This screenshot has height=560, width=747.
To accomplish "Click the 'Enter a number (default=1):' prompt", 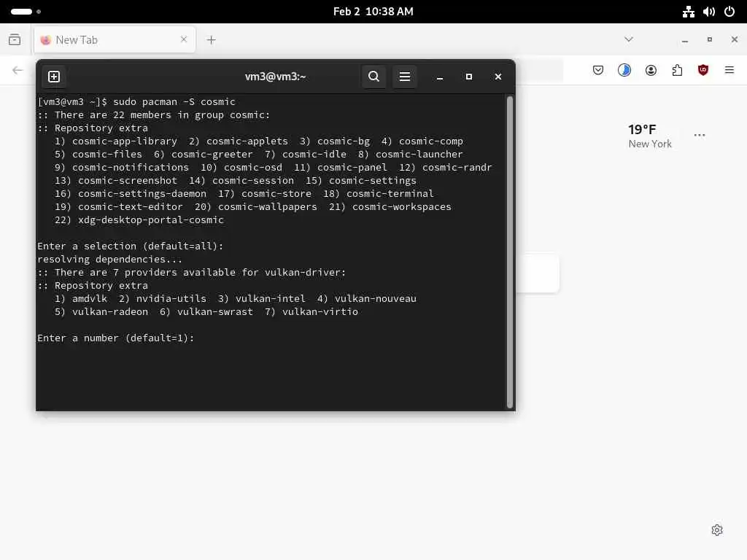I will coord(116,338).
